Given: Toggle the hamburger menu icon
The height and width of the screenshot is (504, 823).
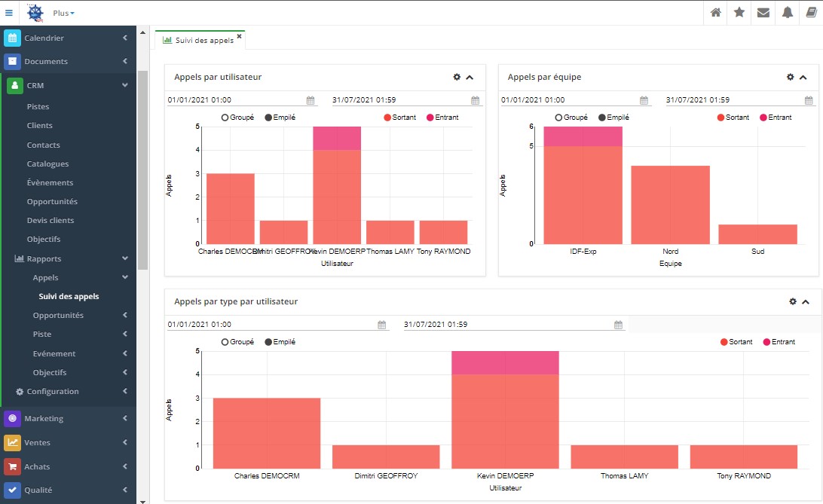Looking at the screenshot, I should (x=9, y=13).
